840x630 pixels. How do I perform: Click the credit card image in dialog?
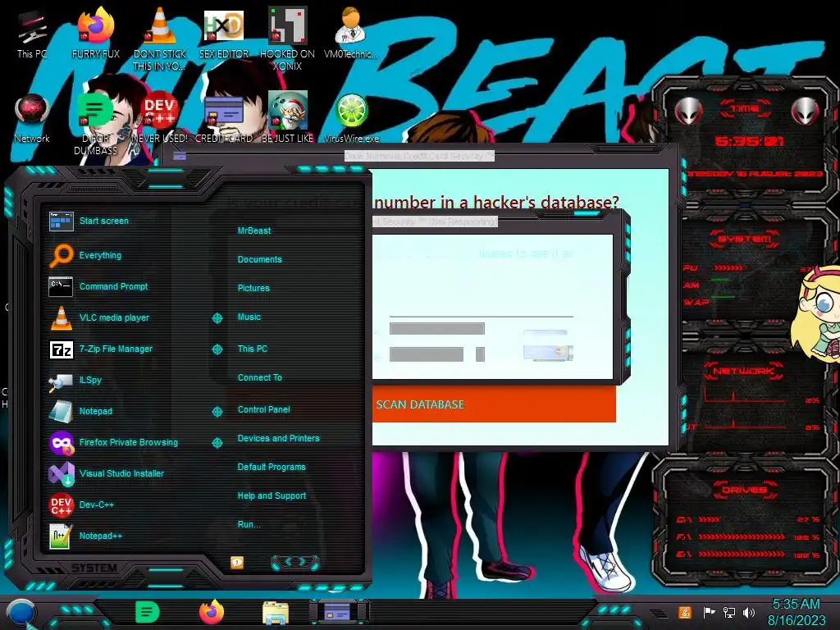548,352
